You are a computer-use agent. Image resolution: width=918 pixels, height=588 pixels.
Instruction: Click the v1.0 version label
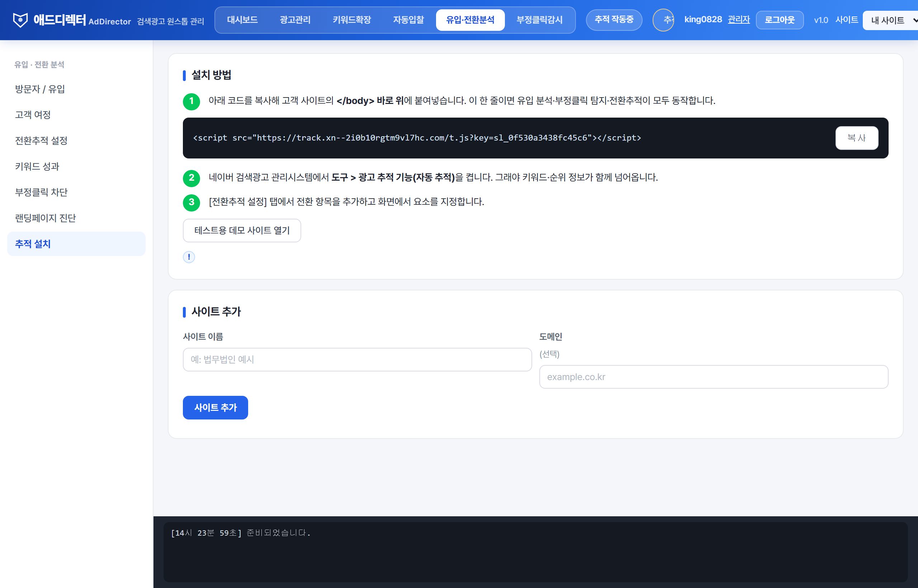pos(820,20)
